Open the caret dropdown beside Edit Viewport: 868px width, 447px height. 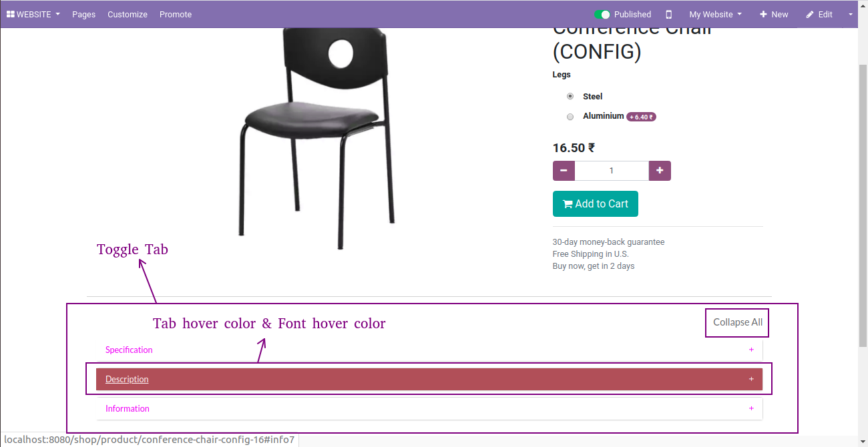[x=851, y=14]
